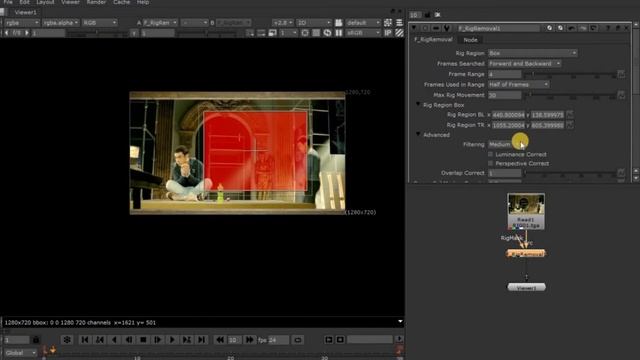The width and height of the screenshot is (640, 360).
Task: Open the Rig Region Box dropdown
Action: 533,53
